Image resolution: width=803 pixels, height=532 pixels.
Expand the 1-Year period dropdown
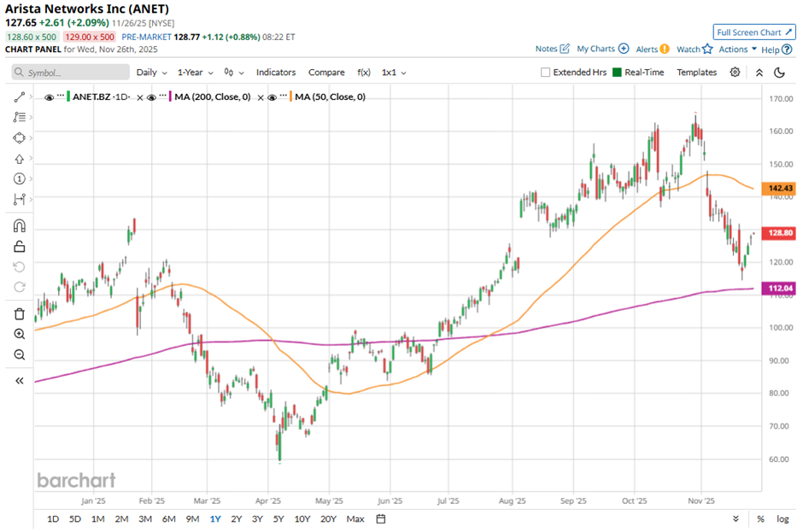pyautogui.click(x=196, y=73)
